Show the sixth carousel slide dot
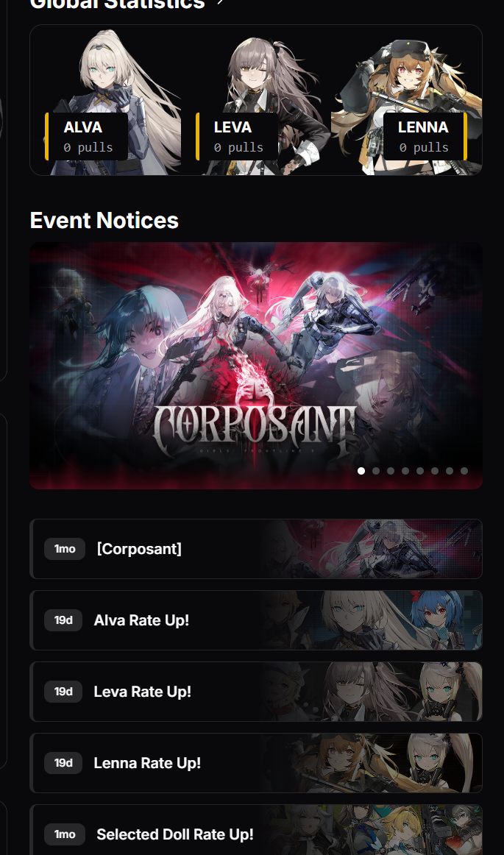 click(435, 471)
